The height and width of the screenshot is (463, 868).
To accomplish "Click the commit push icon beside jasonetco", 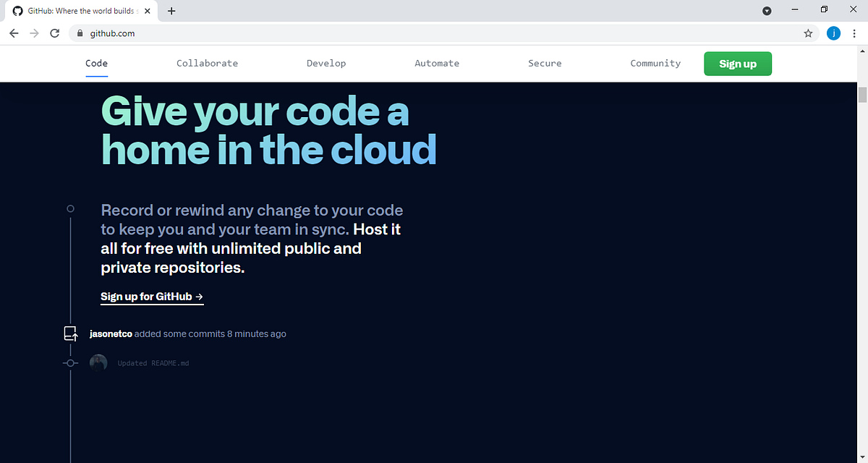I will click(70, 334).
